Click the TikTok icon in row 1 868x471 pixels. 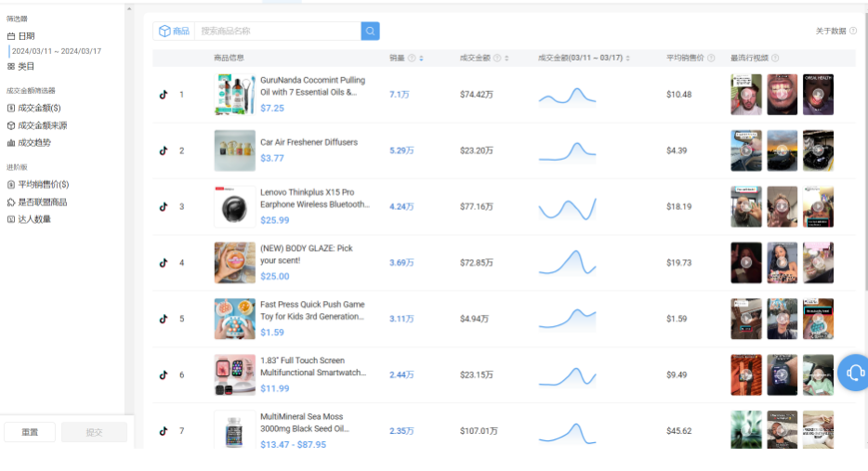tap(164, 95)
